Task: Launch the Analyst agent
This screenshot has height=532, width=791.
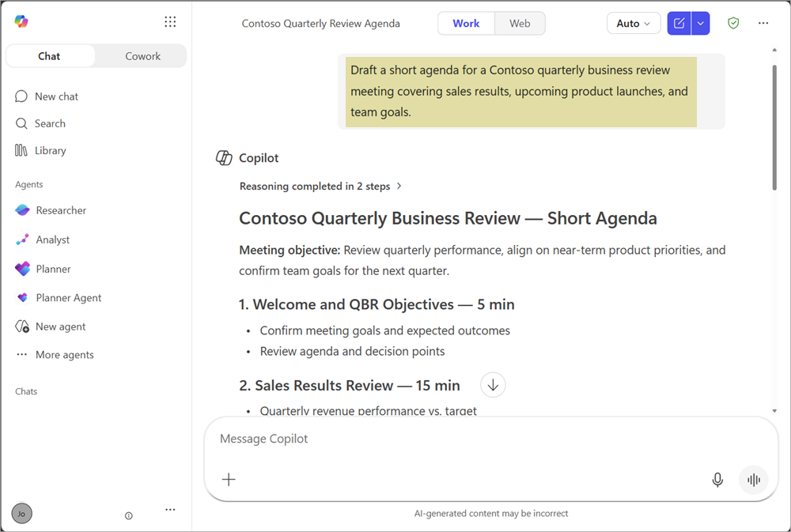Action: (x=43, y=240)
